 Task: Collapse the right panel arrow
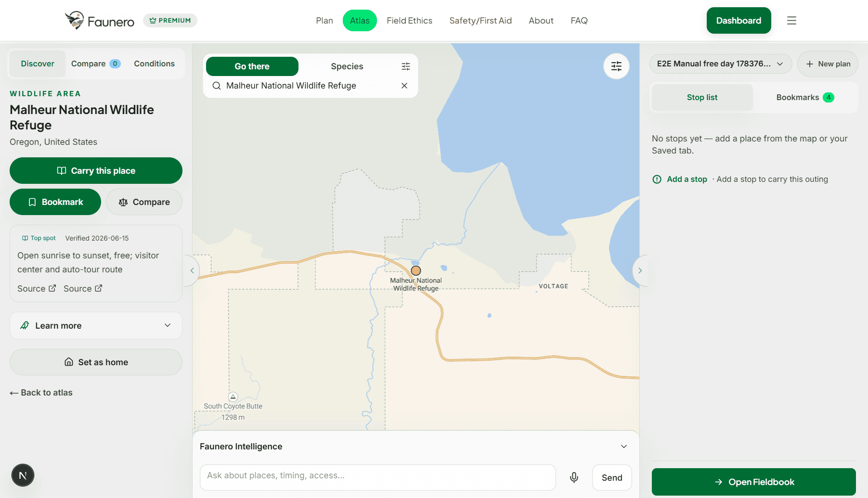tap(640, 270)
